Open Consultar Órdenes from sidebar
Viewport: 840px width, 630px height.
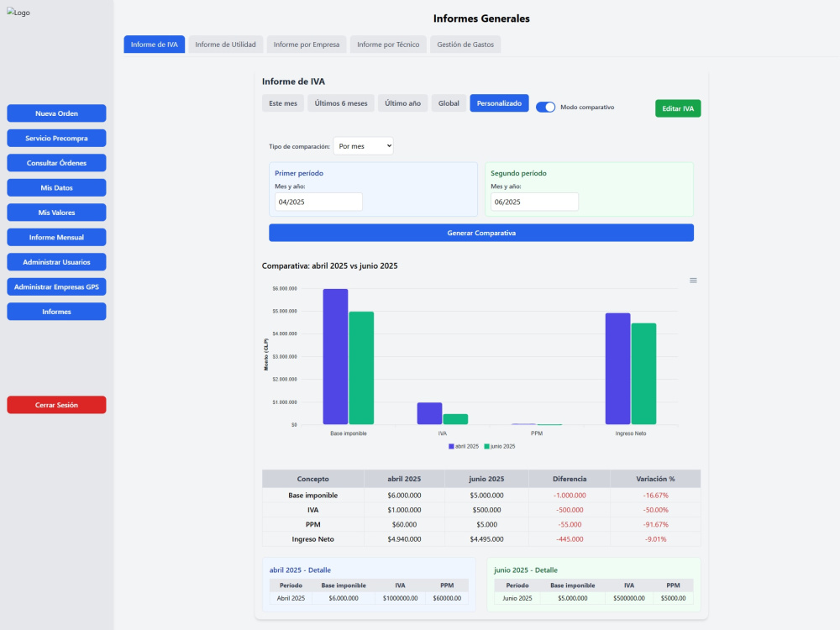click(x=56, y=163)
